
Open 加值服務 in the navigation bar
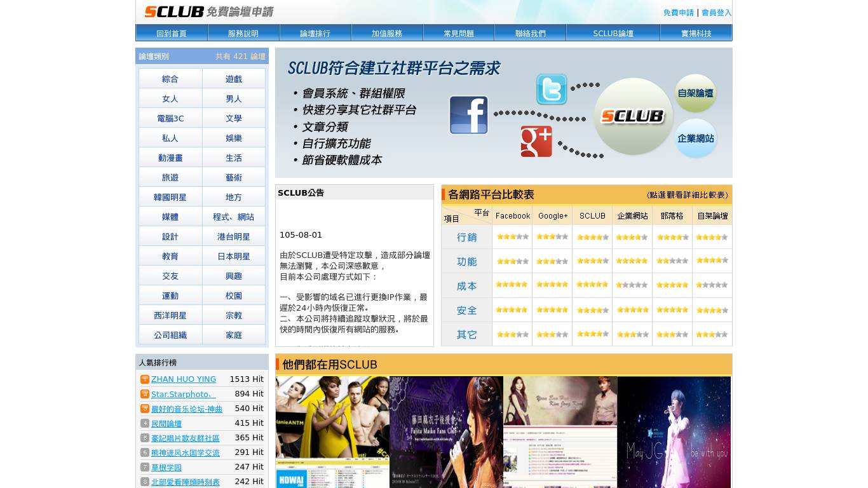tap(387, 33)
